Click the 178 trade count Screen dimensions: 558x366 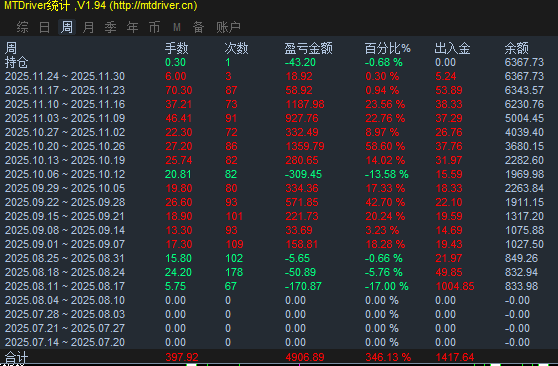pos(234,272)
